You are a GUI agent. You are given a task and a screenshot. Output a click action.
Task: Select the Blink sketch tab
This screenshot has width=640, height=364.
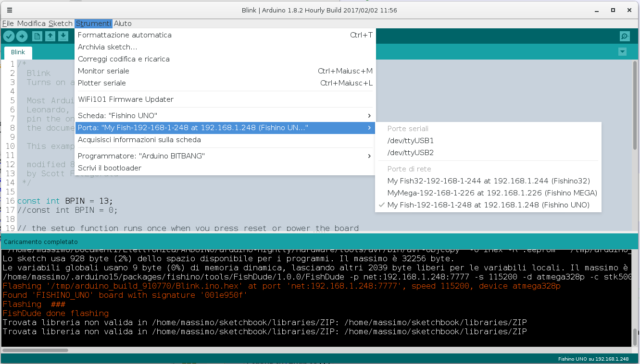pyautogui.click(x=18, y=52)
